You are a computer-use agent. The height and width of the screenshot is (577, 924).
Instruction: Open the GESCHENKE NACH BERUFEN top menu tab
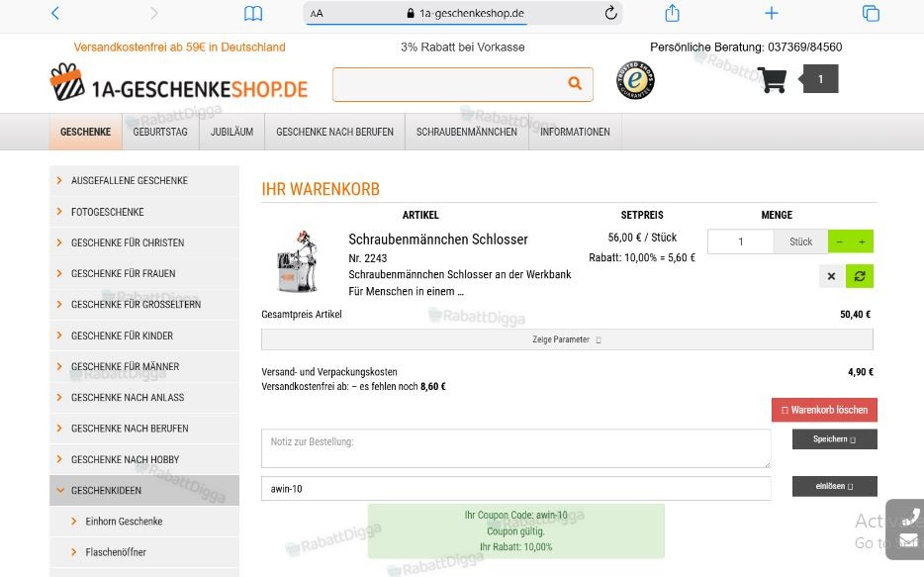(334, 132)
